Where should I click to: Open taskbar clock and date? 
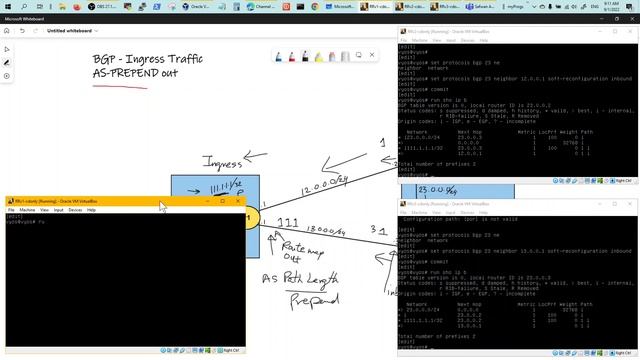611,7
